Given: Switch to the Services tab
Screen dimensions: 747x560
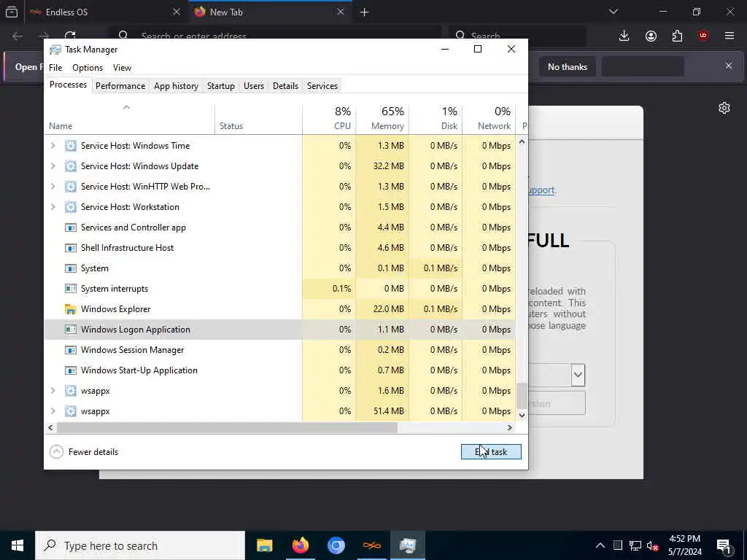Looking at the screenshot, I should click(322, 86).
